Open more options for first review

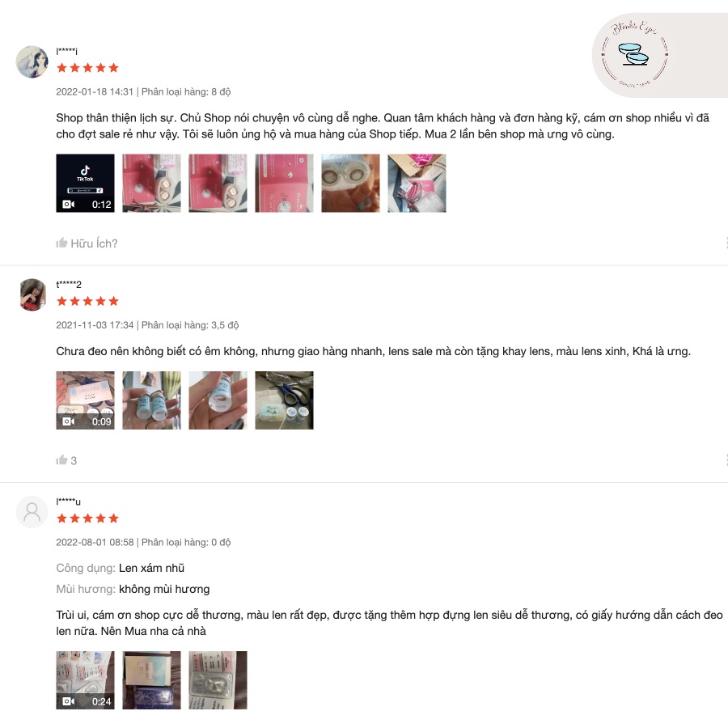[726, 243]
